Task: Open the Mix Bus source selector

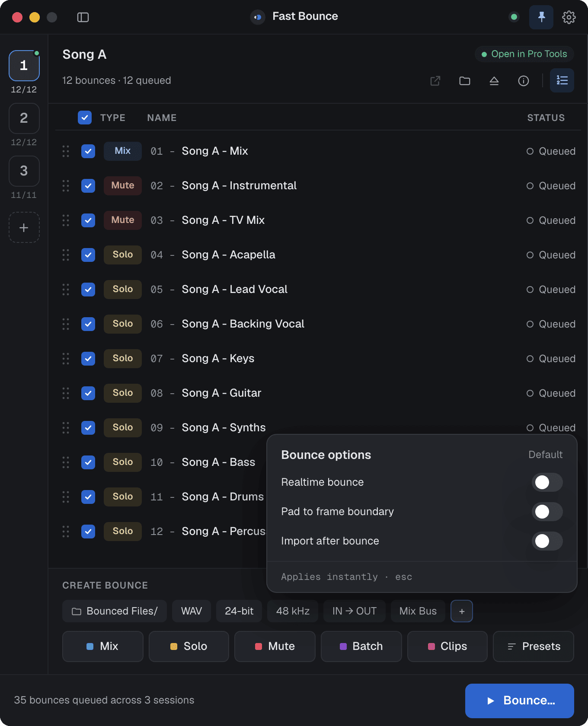Action: tap(418, 611)
